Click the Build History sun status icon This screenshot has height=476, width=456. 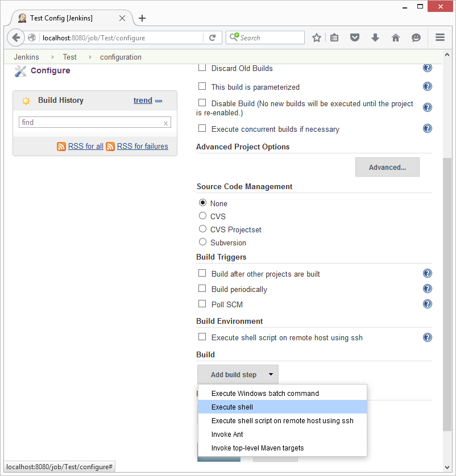click(x=26, y=101)
